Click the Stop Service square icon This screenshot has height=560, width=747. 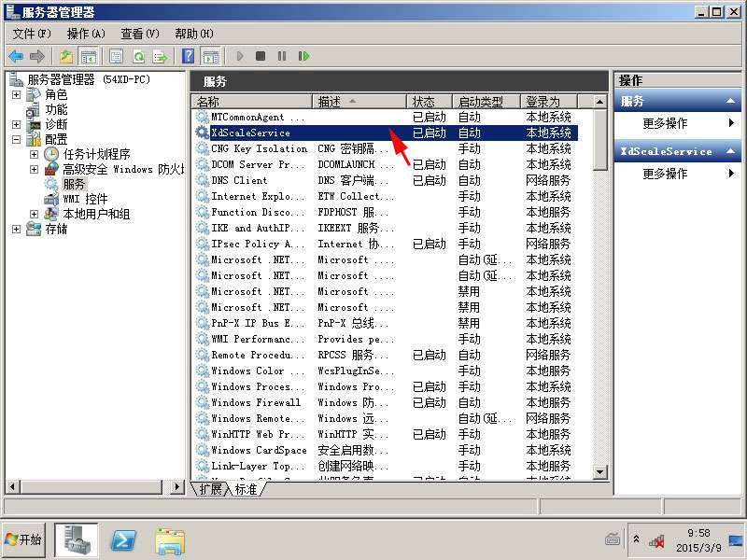click(261, 56)
